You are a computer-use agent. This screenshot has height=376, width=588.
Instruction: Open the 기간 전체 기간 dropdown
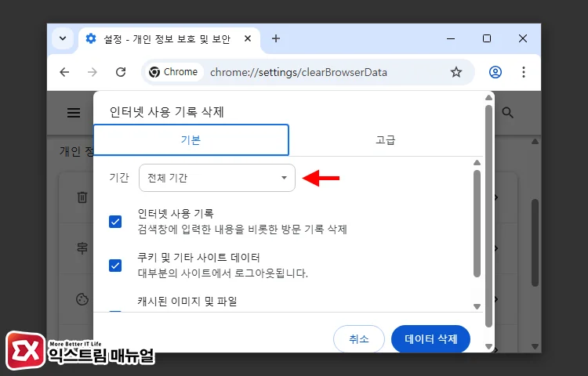pos(217,178)
